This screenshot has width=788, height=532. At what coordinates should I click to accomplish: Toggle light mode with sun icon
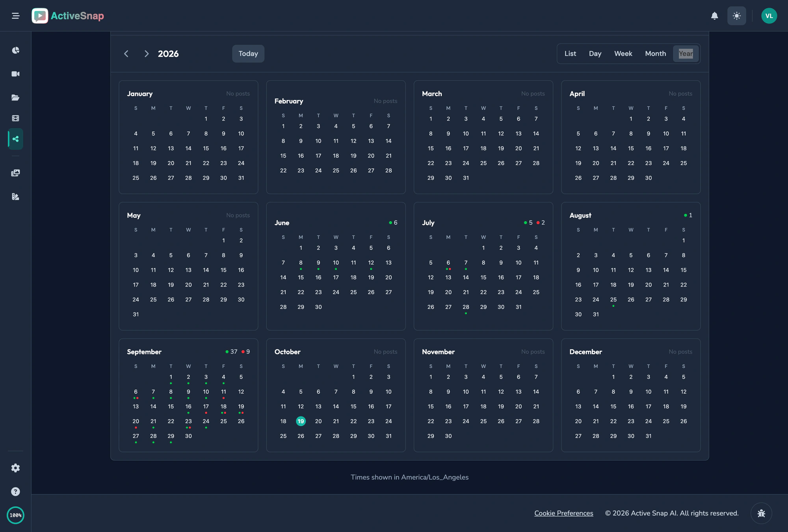(736, 16)
